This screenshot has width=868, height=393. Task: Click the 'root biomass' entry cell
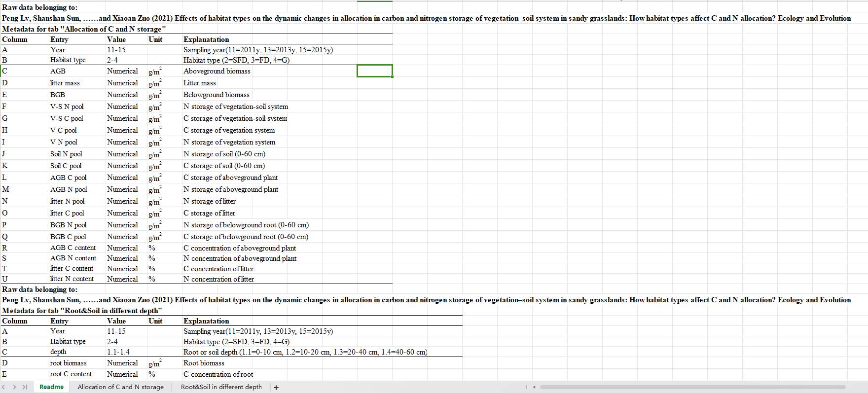coord(68,363)
